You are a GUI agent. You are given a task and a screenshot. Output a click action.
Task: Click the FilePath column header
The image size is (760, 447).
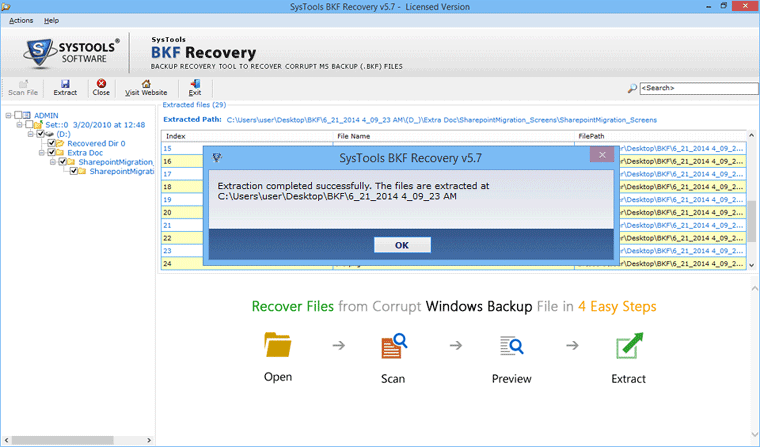click(660, 136)
